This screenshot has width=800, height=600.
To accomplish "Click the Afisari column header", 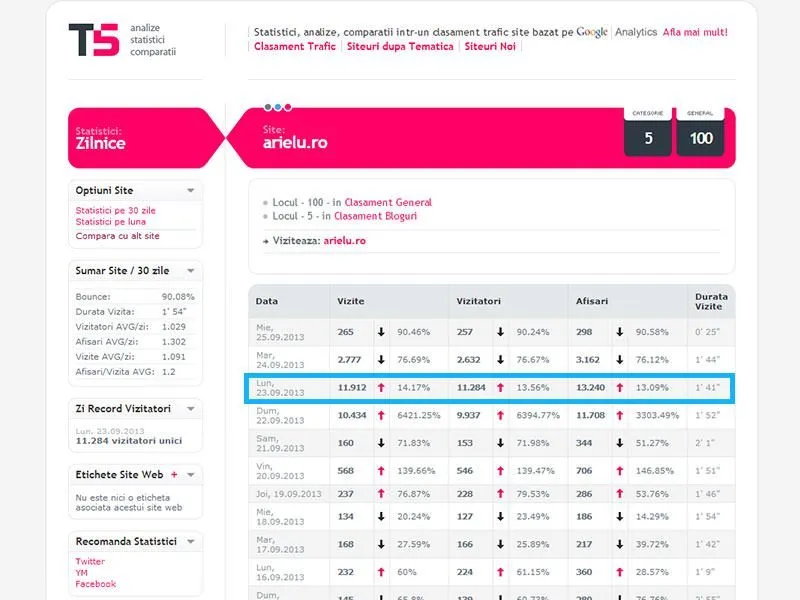I will click(592, 302).
